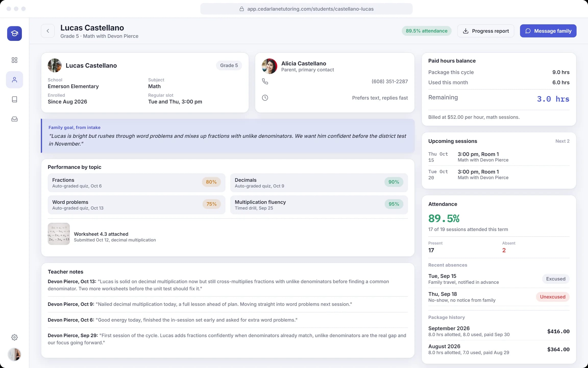Open the August 2026 package history row
This screenshot has height=368, width=588.
pos(499,349)
